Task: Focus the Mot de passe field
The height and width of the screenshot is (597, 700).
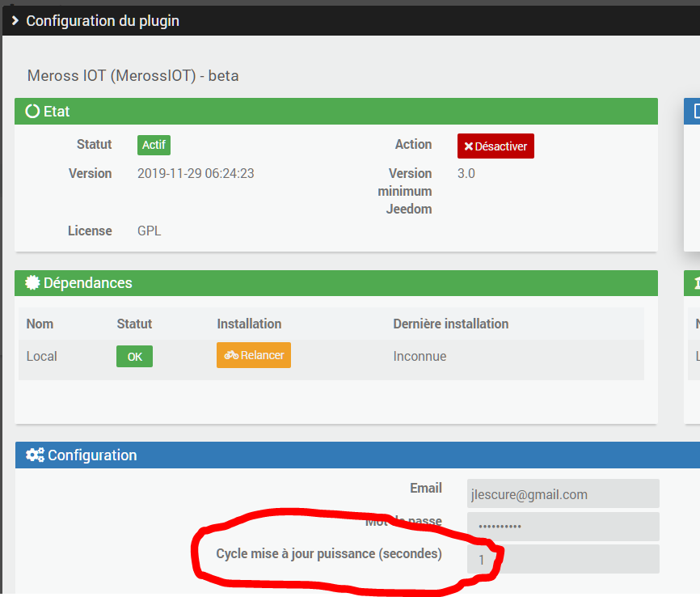Action: tap(563, 527)
